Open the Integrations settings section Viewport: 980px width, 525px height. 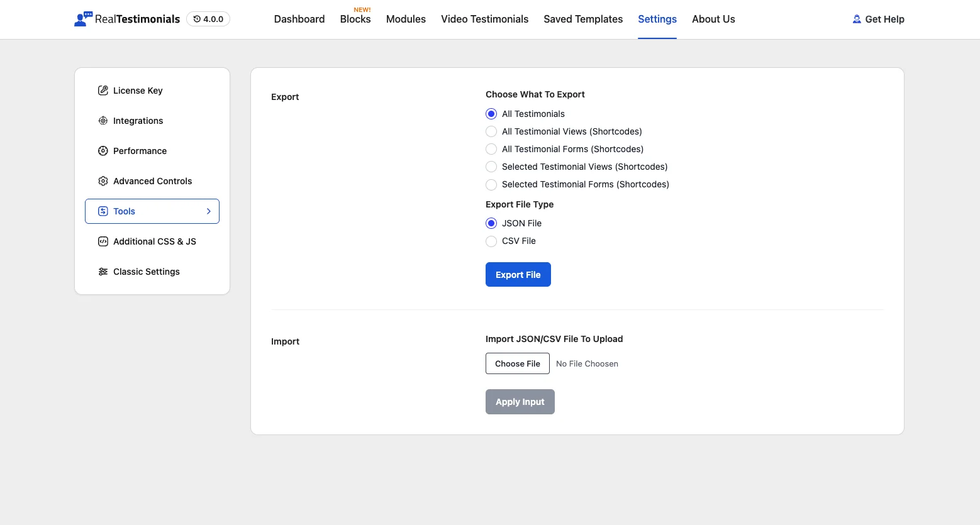coord(152,121)
